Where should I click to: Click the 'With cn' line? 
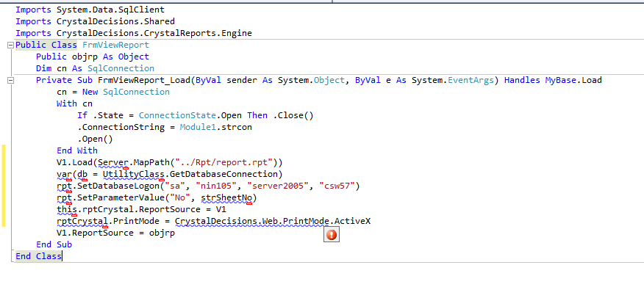coord(75,103)
